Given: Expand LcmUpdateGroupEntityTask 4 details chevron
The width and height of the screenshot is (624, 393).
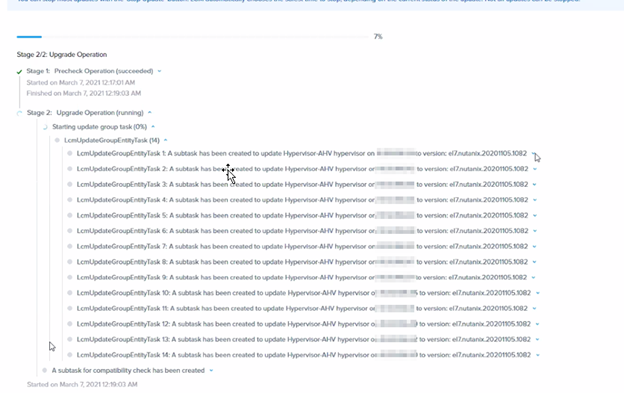Looking at the screenshot, I should coord(535,200).
